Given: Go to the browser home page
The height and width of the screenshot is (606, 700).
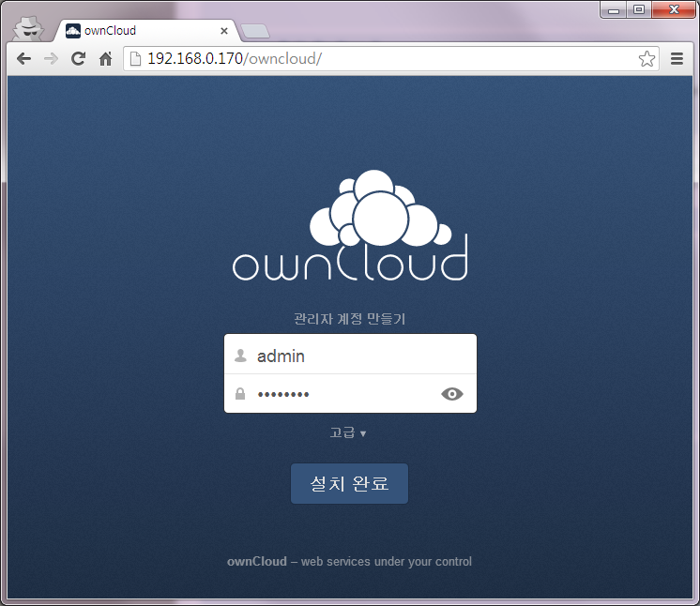Looking at the screenshot, I should pyautogui.click(x=105, y=59).
